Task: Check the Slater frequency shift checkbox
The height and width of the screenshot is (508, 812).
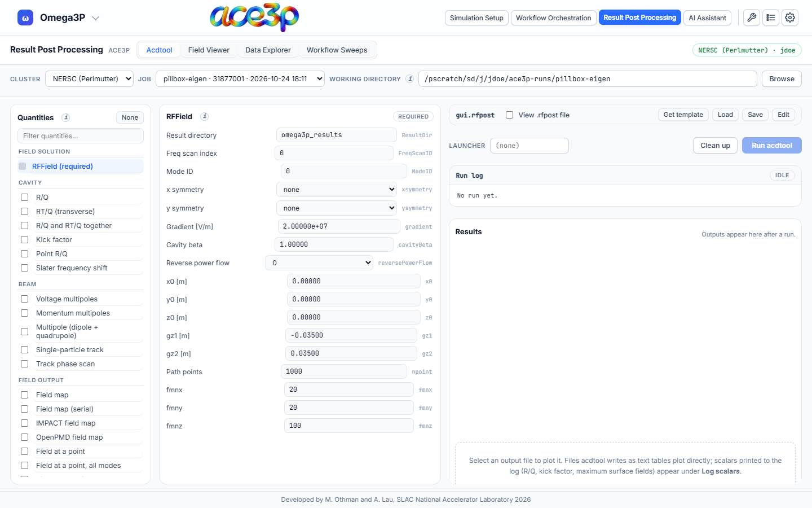Action: click(24, 268)
